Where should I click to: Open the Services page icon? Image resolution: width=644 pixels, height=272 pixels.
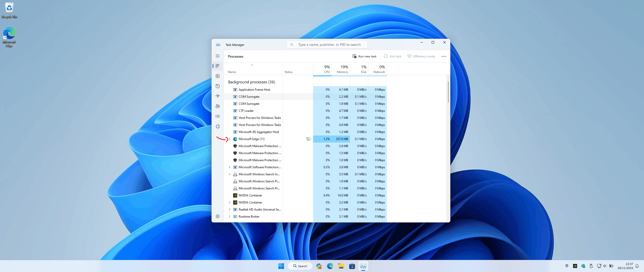point(218,126)
